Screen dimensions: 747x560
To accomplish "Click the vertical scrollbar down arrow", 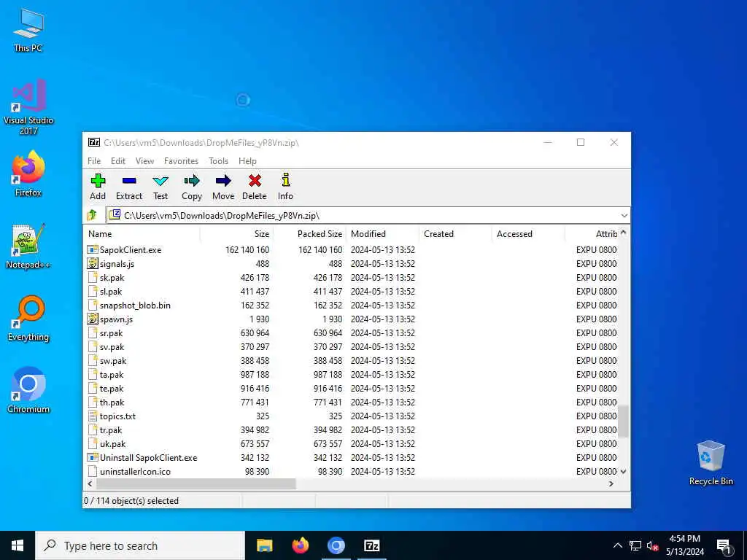I will [623, 472].
